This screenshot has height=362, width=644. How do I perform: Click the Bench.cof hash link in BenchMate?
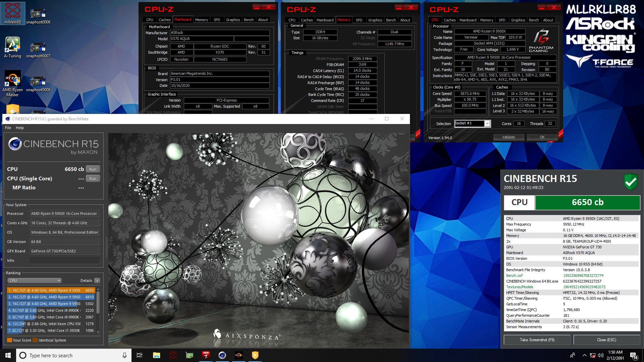[x=583, y=276]
